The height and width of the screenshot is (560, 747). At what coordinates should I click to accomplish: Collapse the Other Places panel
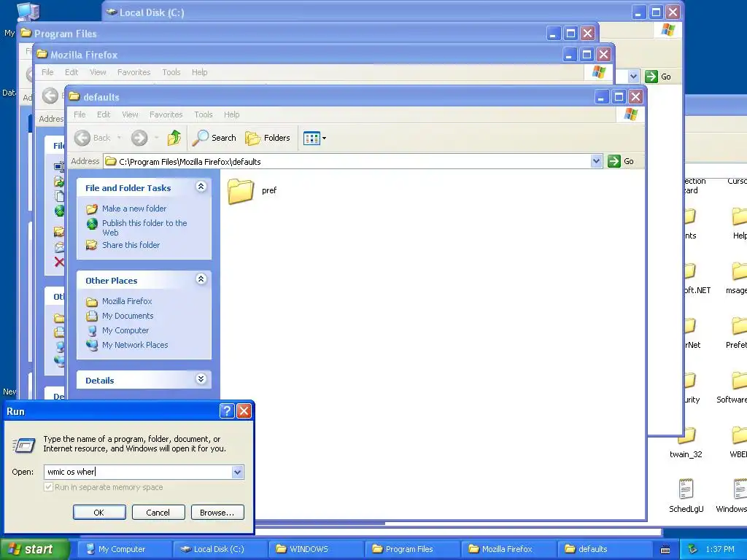click(x=201, y=279)
